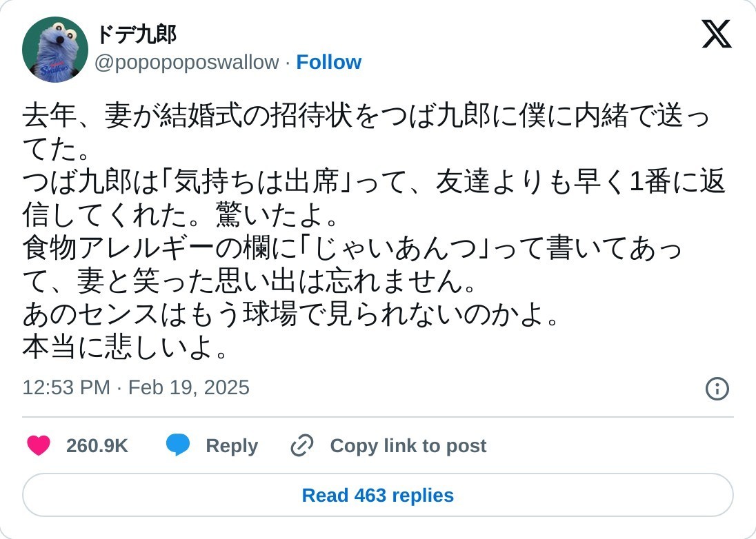Viewport: 756px width, 539px height.
Task: Click the line mentioning 食物アレルギーの欄
Action: click(352, 248)
